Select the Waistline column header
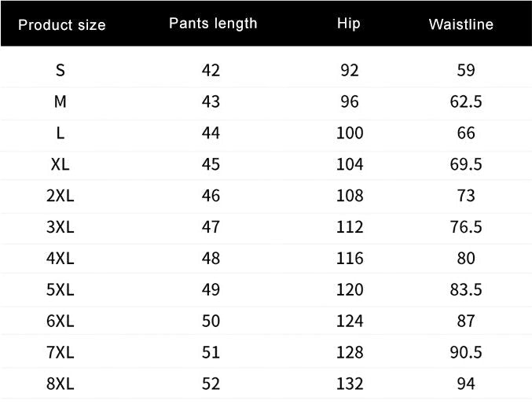The height and width of the screenshot is (408, 532). (460, 24)
